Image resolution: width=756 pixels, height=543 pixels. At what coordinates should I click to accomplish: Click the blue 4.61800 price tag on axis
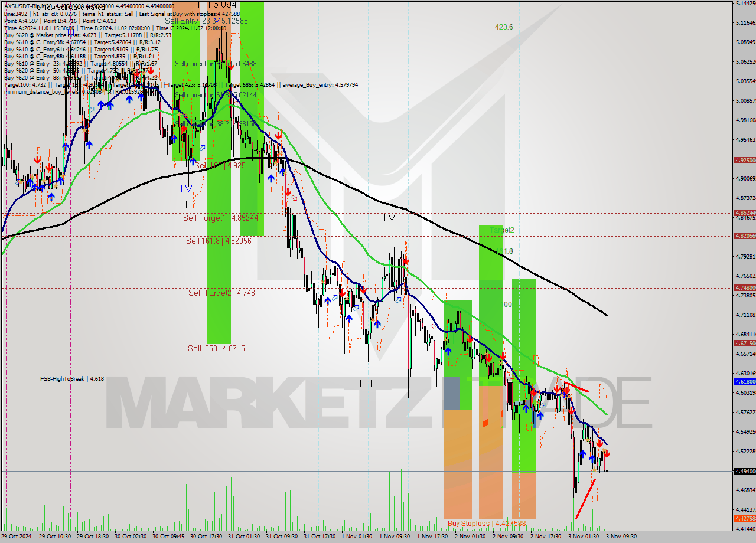pyautogui.click(x=744, y=382)
